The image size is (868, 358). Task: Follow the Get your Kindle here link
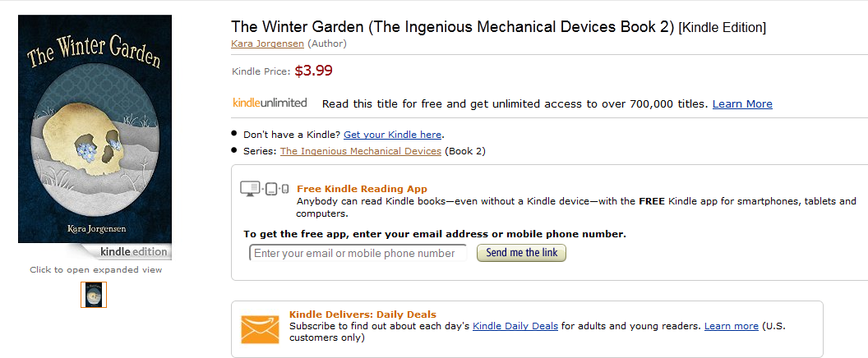[393, 134]
